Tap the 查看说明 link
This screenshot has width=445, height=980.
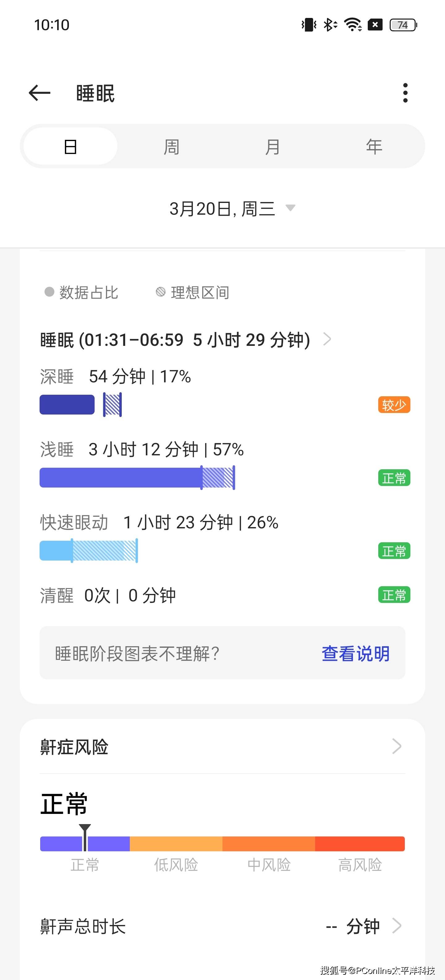[x=355, y=654]
